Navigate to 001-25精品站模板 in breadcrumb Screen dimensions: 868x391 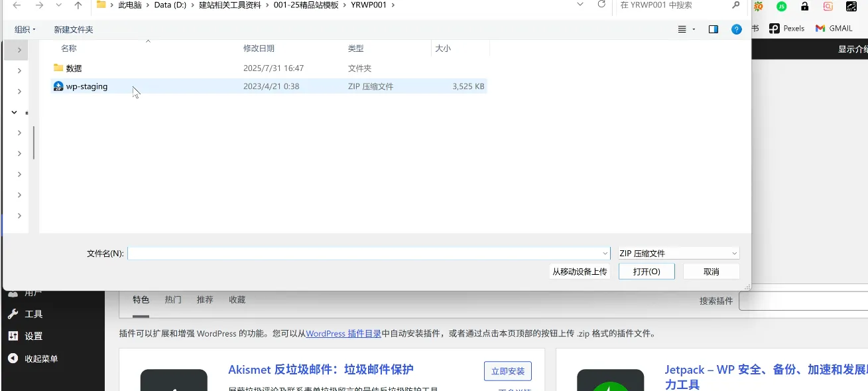(307, 5)
